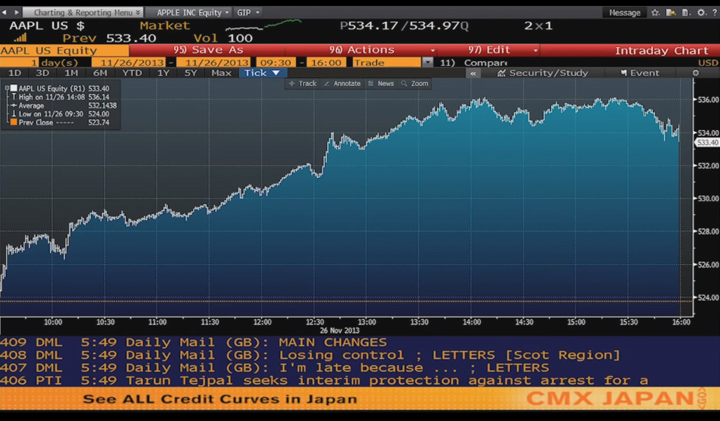The image size is (720, 421).
Task: Open the Message button in title bar
Action: 624,12
